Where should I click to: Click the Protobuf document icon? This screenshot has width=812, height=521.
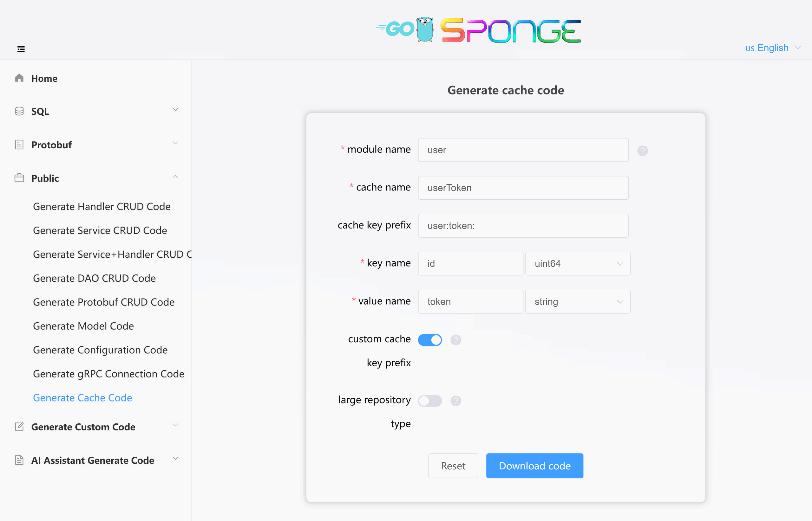point(19,145)
